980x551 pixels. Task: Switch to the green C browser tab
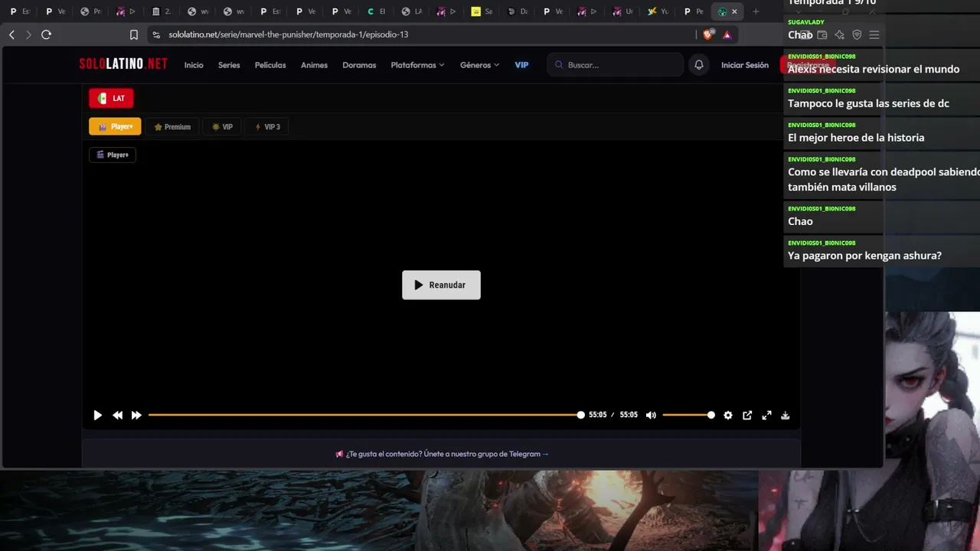tap(377, 11)
